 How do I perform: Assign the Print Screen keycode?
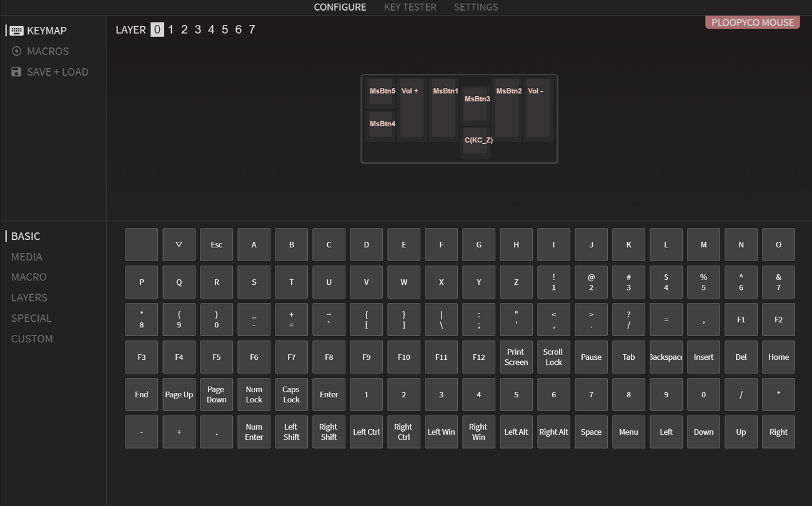coord(516,357)
